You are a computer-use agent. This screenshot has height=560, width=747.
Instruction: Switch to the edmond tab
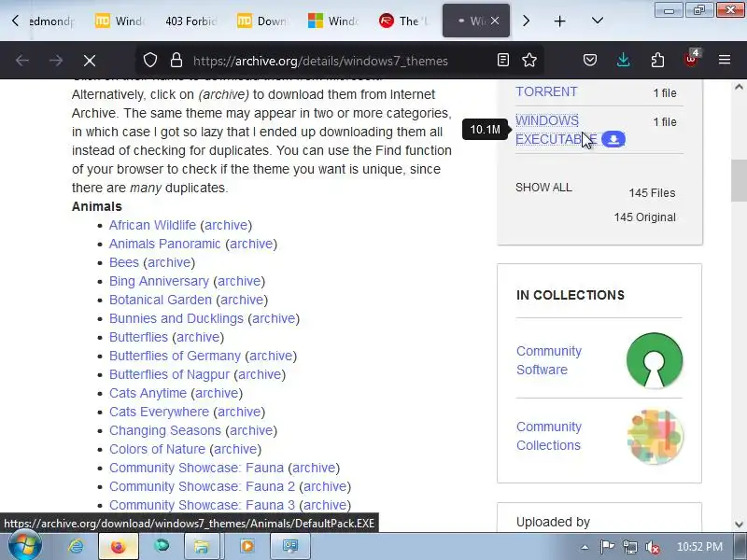point(51,21)
